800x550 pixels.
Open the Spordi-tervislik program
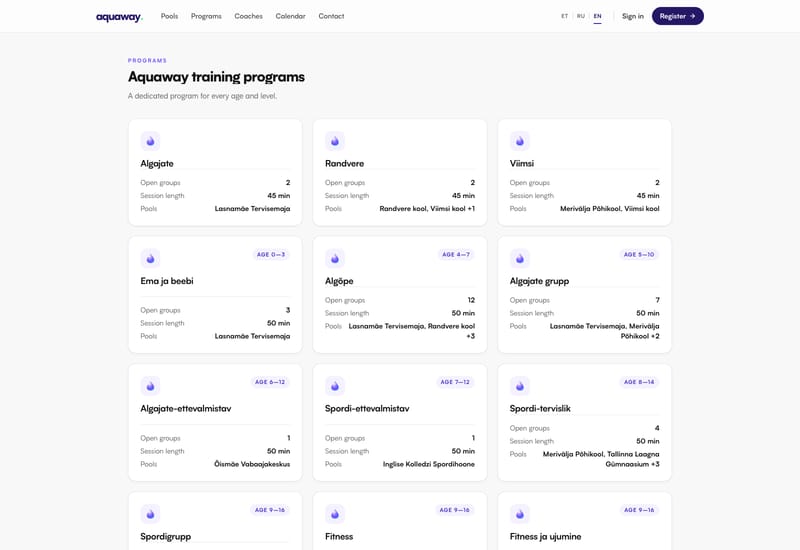click(540, 409)
